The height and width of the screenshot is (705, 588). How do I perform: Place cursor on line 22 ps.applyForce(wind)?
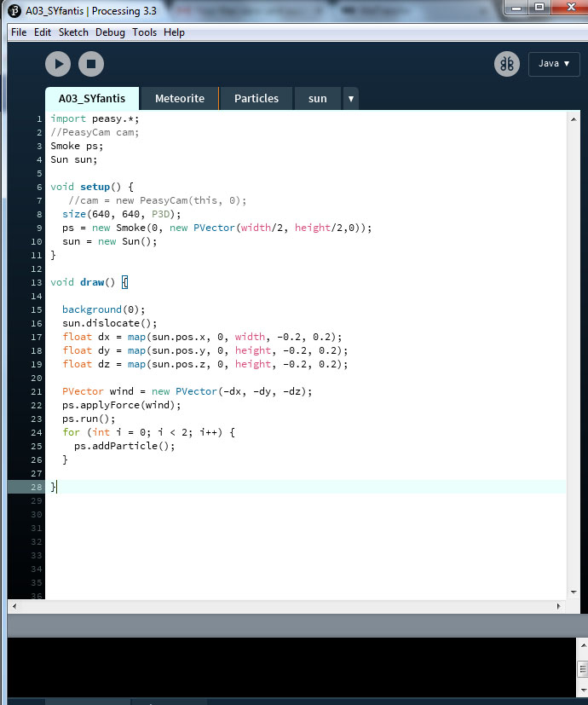[x=121, y=405]
